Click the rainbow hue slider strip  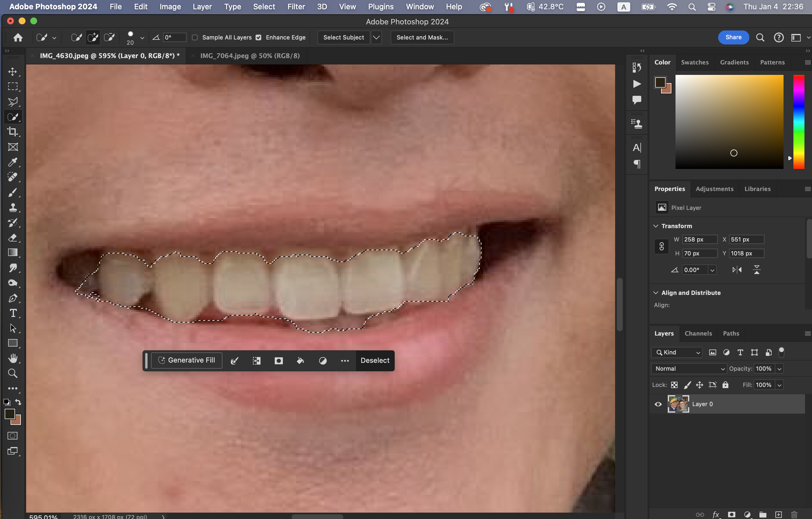(799, 122)
